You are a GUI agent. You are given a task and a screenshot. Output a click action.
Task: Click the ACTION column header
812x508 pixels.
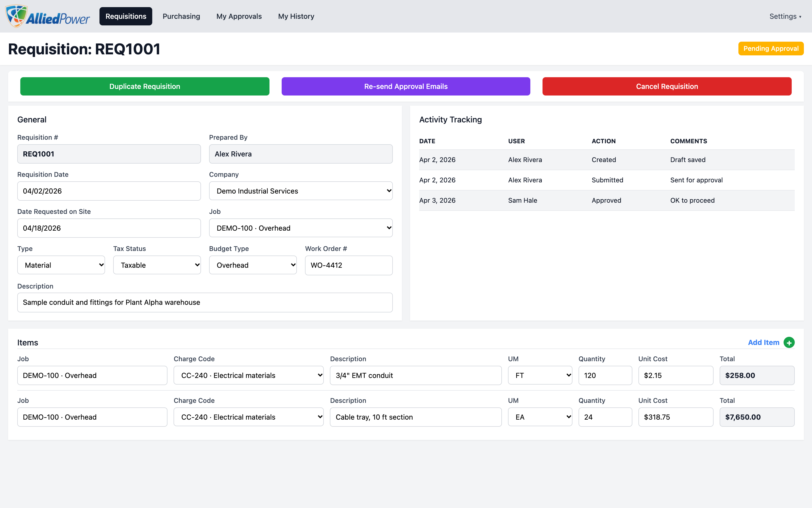point(603,141)
